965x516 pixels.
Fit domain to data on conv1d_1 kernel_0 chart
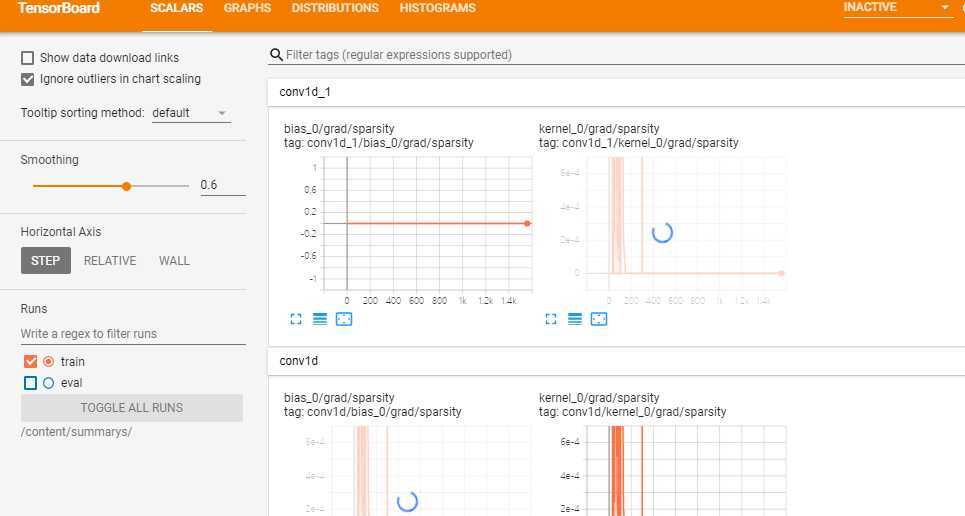(599, 319)
